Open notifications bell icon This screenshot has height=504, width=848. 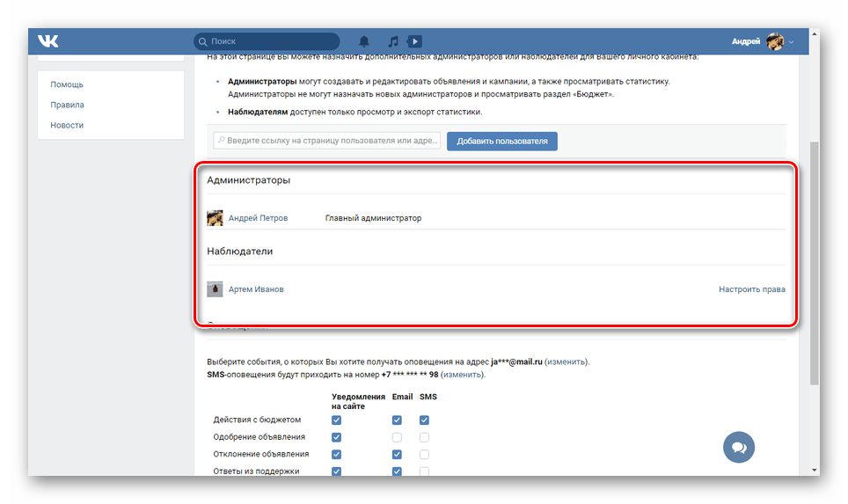[x=364, y=41]
